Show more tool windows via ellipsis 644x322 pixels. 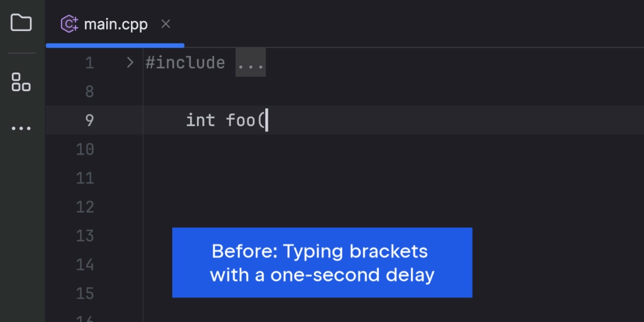pyautogui.click(x=21, y=128)
